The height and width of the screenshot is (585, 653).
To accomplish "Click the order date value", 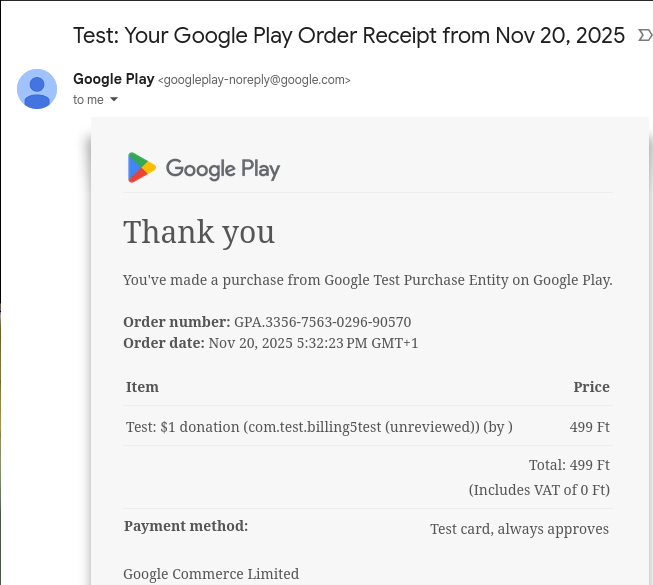I will [313, 343].
